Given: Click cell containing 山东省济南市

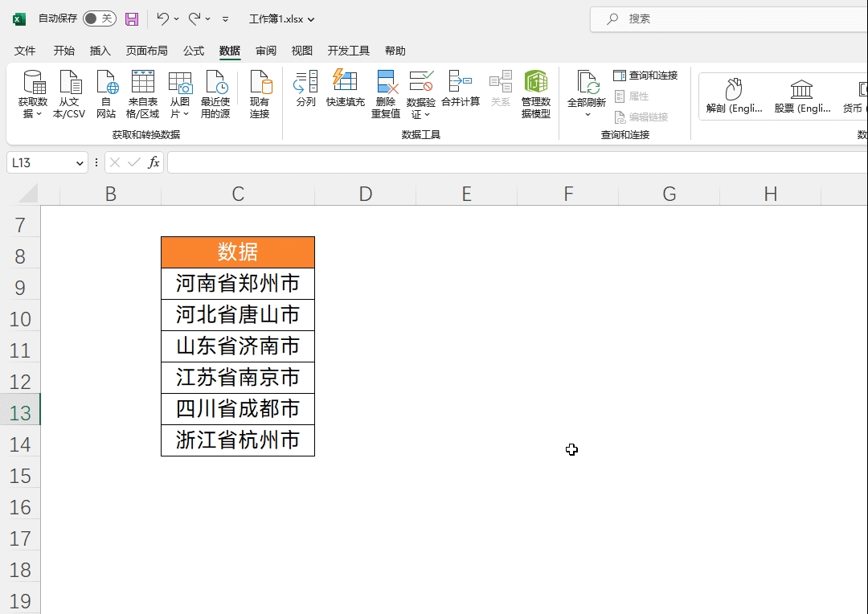Looking at the screenshot, I should [x=238, y=346].
